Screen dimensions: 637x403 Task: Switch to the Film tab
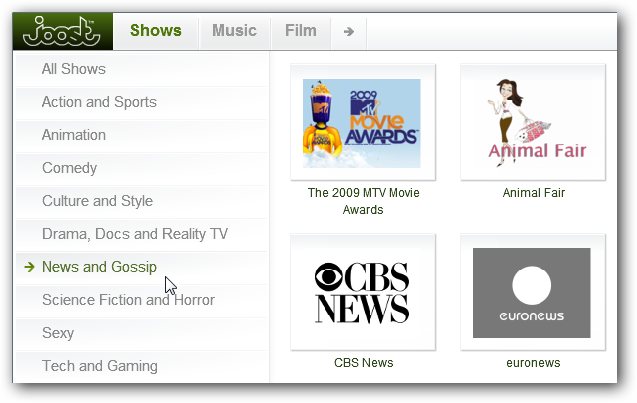pos(301,31)
